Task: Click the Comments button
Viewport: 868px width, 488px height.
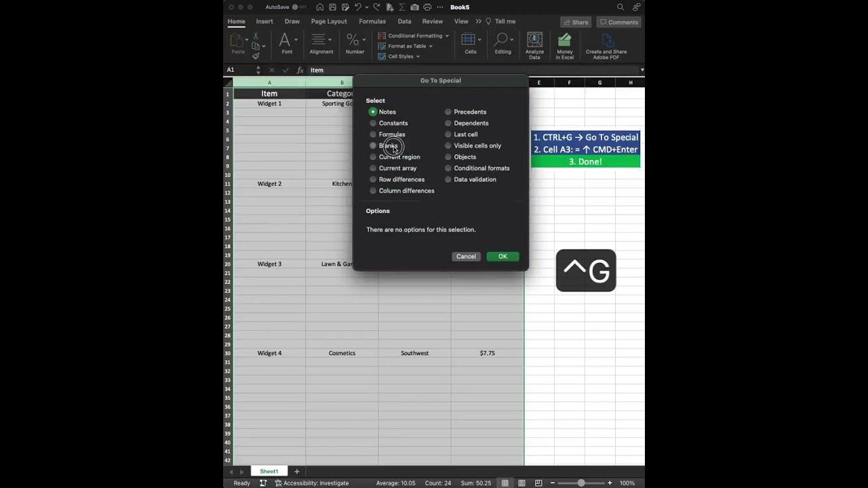Action: [618, 22]
